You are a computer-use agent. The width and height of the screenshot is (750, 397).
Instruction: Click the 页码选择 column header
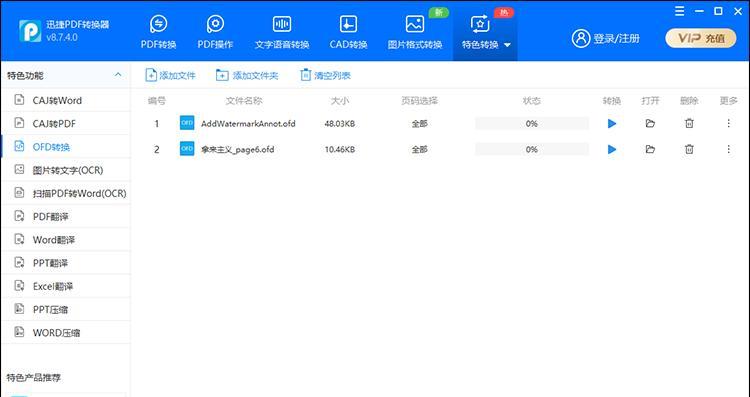point(419,101)
